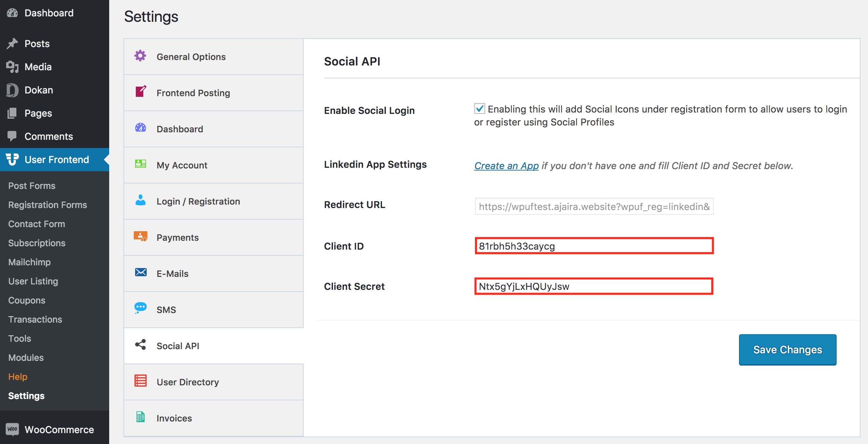The height and width of the screenshot is (444, 868).
Task: Open the WooCommerce menu label
Action: (x=59, y=430)
